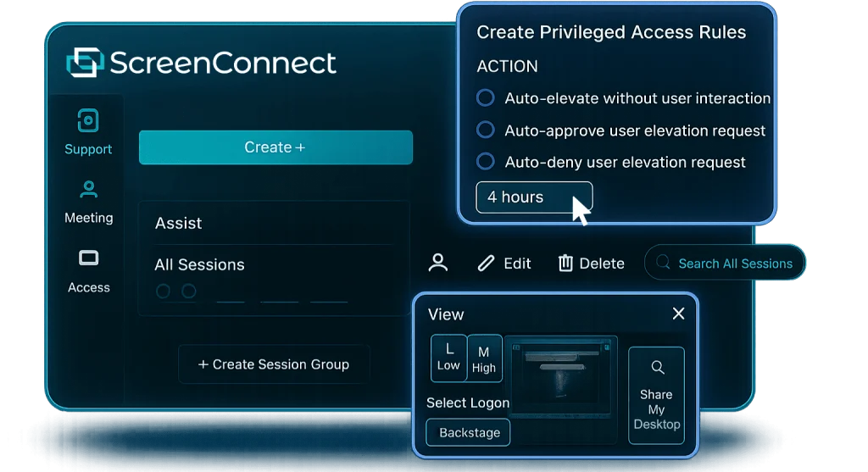Click the Edit label

517,264
